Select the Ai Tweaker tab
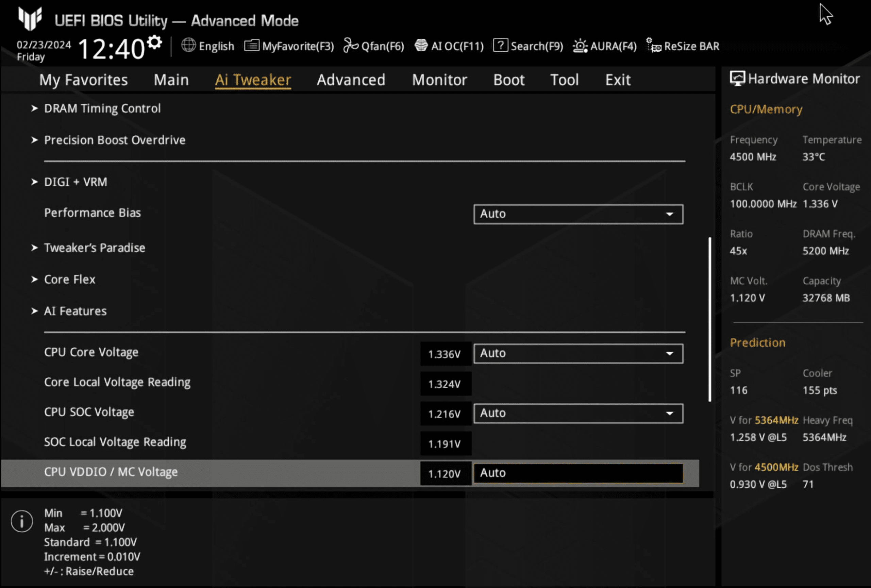The height and width of the screenshot is (588, 871). [x=253, y=80]
